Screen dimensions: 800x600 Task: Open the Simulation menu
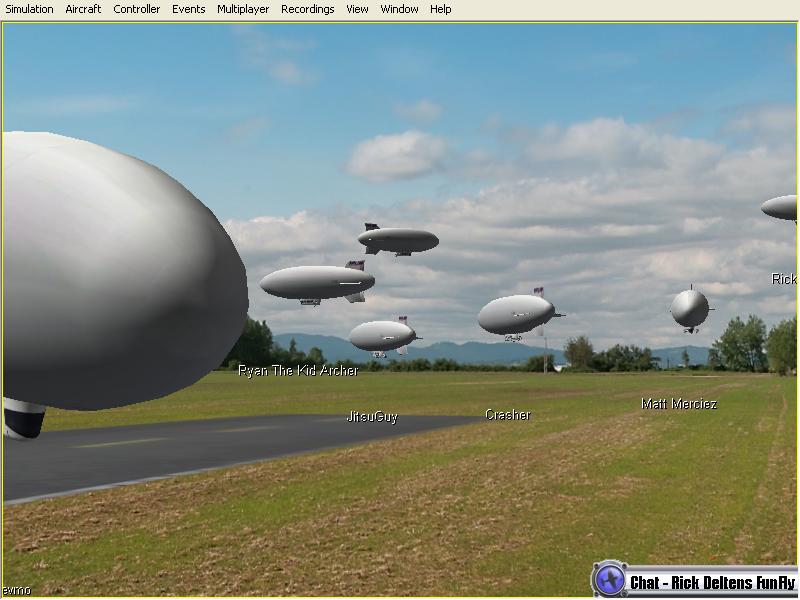[30, 9]
